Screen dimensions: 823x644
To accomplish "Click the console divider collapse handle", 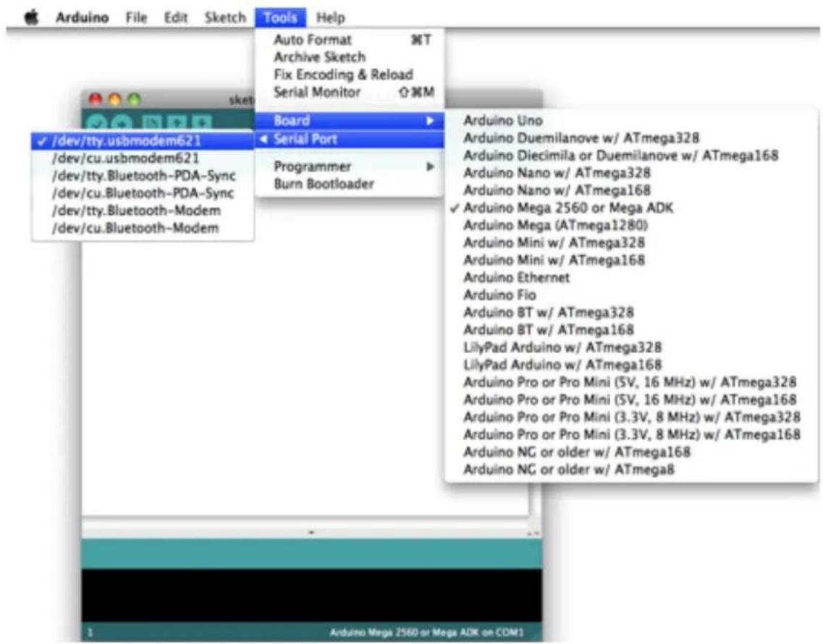I will click(x=311, y=533).
